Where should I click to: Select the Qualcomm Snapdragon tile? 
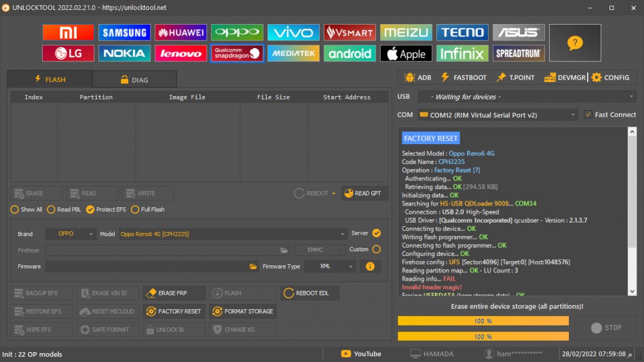[x=237, y=53]
